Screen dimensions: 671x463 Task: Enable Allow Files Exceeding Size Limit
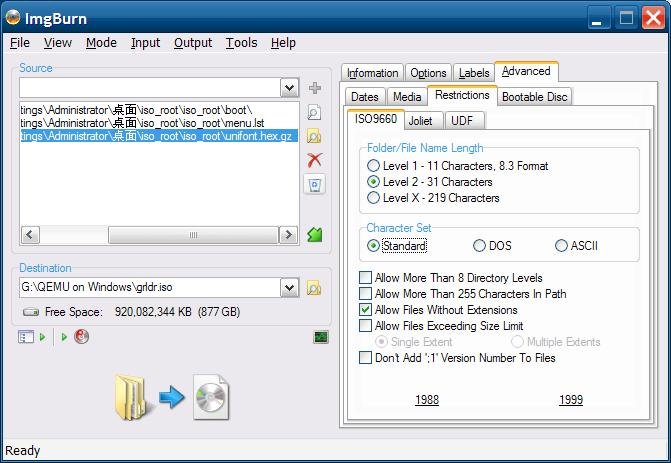441,326
